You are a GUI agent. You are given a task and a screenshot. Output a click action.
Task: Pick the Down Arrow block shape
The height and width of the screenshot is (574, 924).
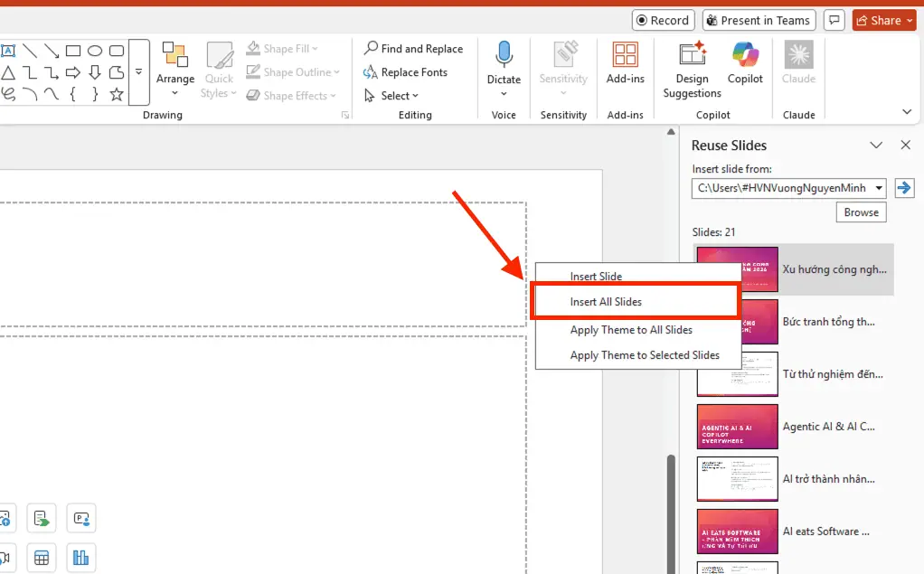tap(95, 72)
